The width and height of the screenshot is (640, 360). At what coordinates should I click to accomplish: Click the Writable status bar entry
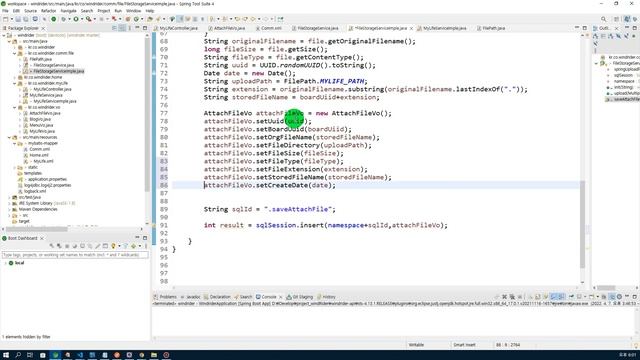pyautogui.click(x=416, y=345)
